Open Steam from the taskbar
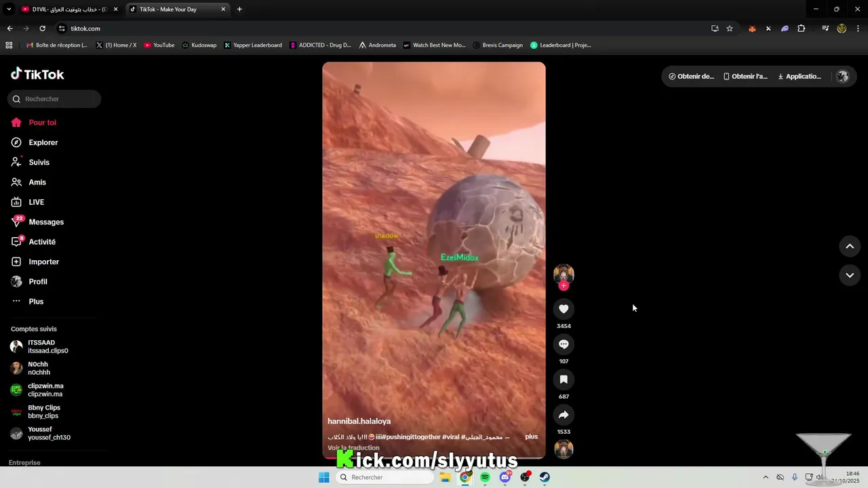The height and width of the screenshot is (488, 868). point(545,477)
